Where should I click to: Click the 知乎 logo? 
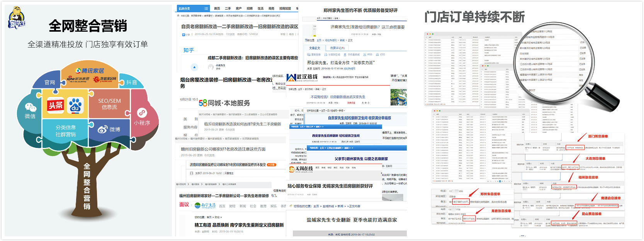coord(189,50)
